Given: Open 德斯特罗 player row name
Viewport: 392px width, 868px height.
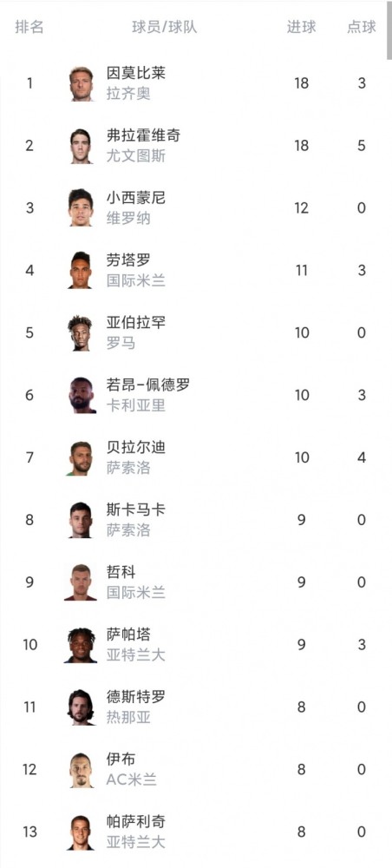Looking at the screenshot, I should (x=136, y=697).
